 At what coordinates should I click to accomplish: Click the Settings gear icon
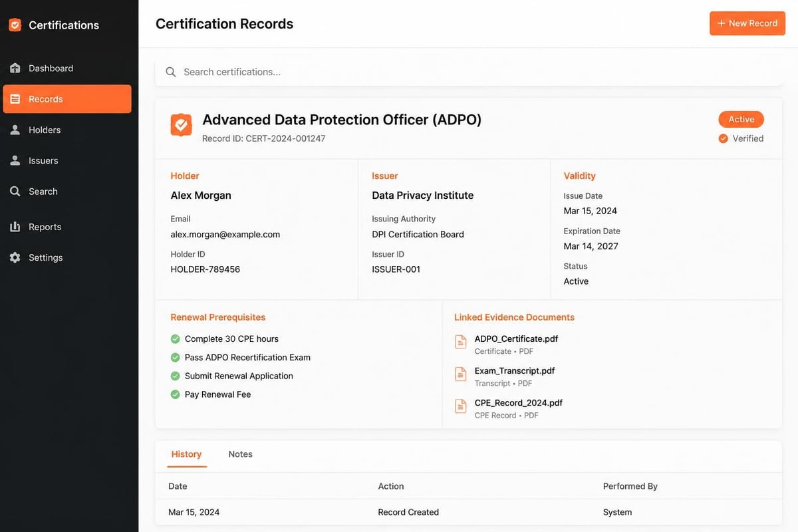(15, 257)
